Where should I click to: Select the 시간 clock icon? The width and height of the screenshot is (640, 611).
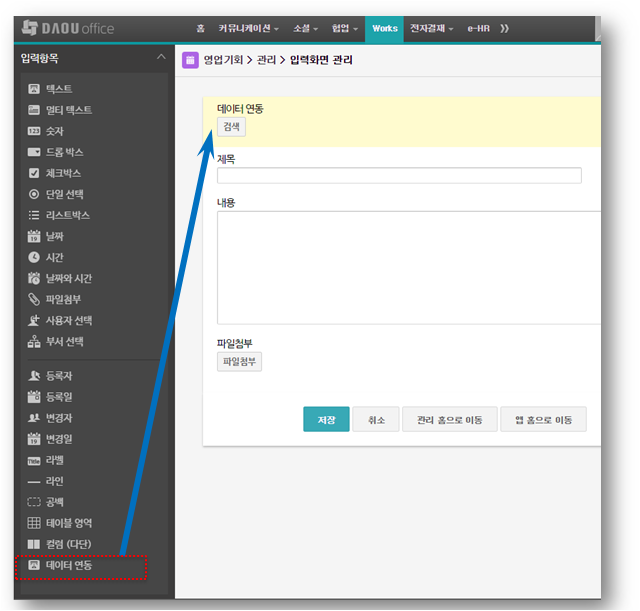click(34, 257)
